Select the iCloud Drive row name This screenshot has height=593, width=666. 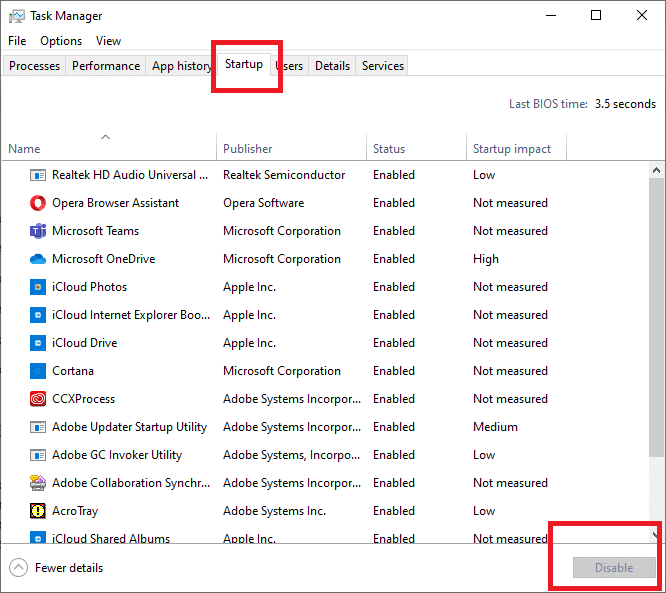pyautogui.click(x=85, y=343)
